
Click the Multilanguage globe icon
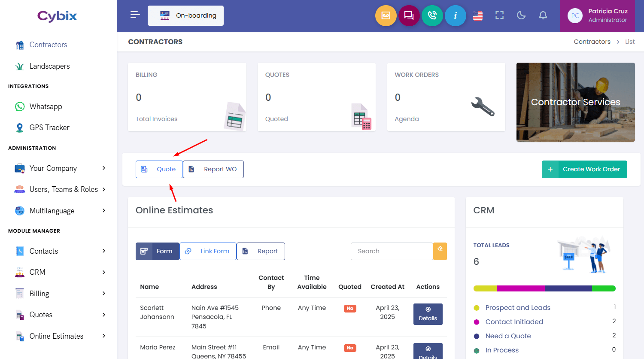20,211
